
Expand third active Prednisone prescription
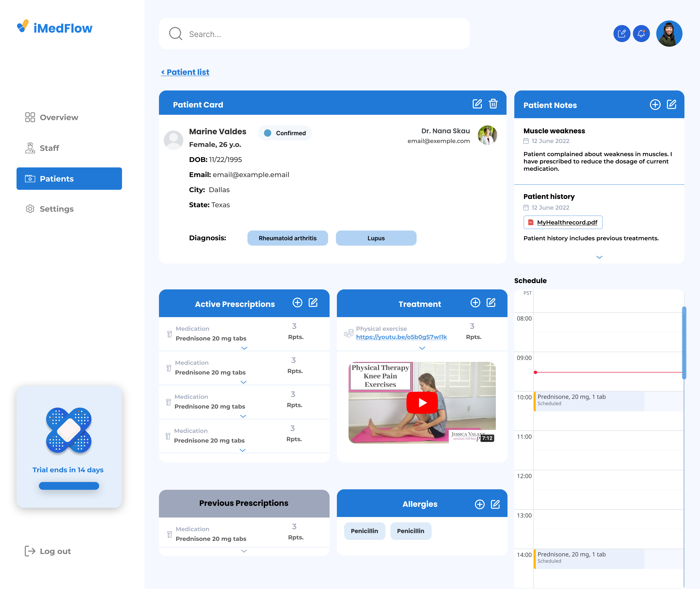pyautogui.click(x=243, y=416)
